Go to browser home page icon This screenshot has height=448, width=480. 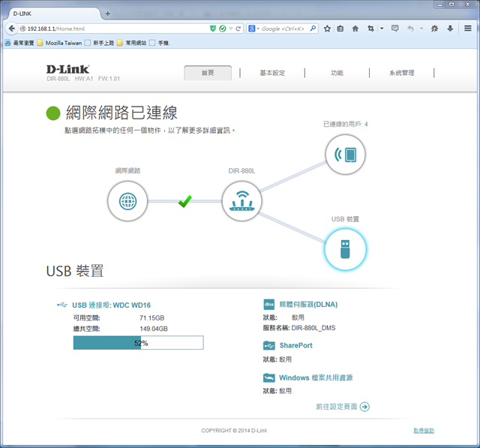[355, 29]
